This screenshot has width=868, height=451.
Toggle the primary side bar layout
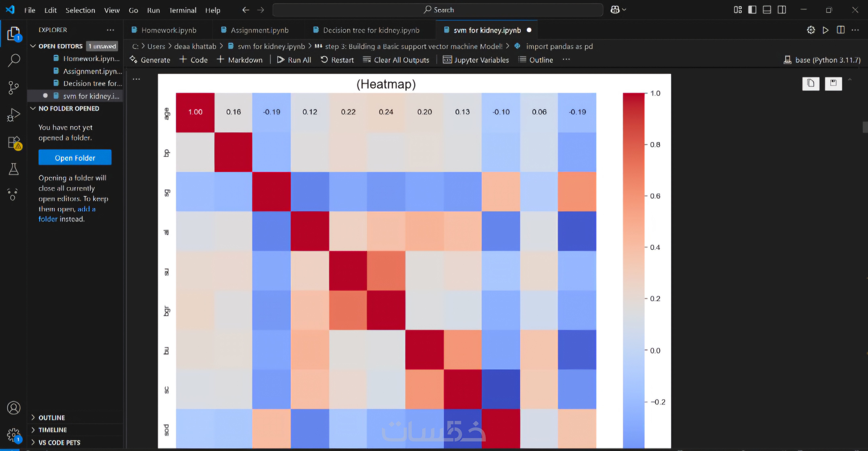tap(752, 10)
